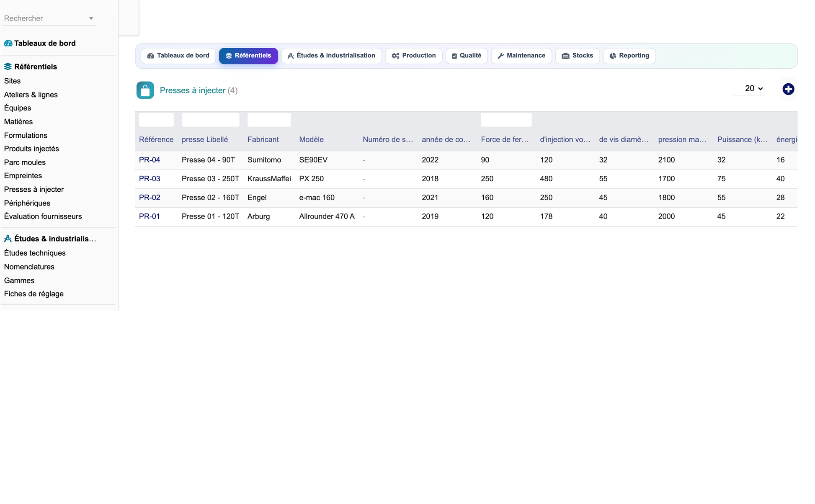Click the Tableaux de bord sidebar heading
This screenshot has width=815, height=504.
(45, 43)
